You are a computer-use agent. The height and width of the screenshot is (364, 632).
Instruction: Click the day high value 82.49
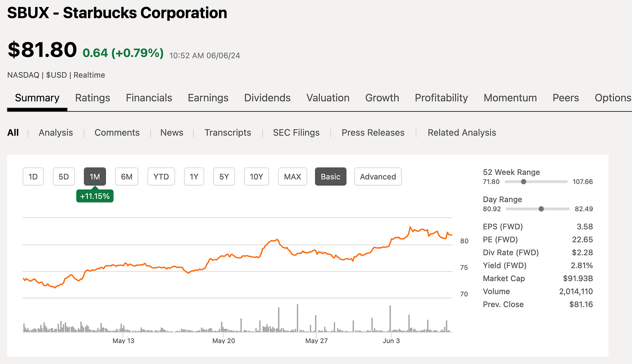(584, 209)
